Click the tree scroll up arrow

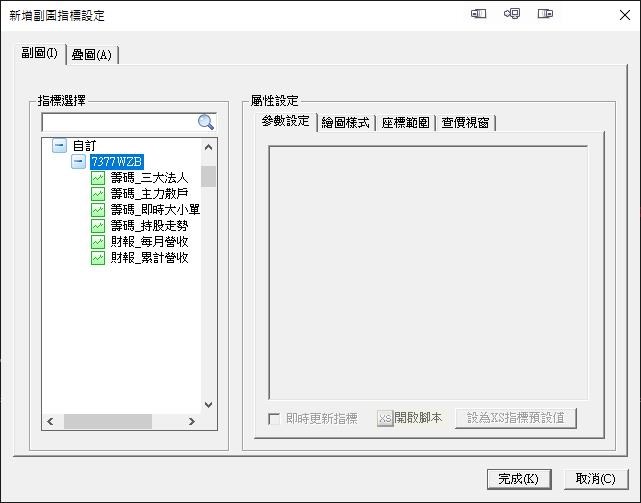(x=208, y=147)
